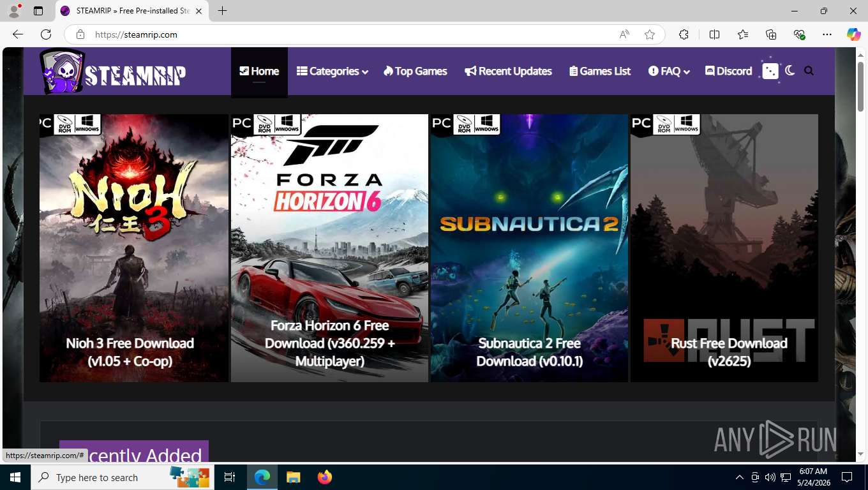Toggle dark mode moon icon

(790, 71)
